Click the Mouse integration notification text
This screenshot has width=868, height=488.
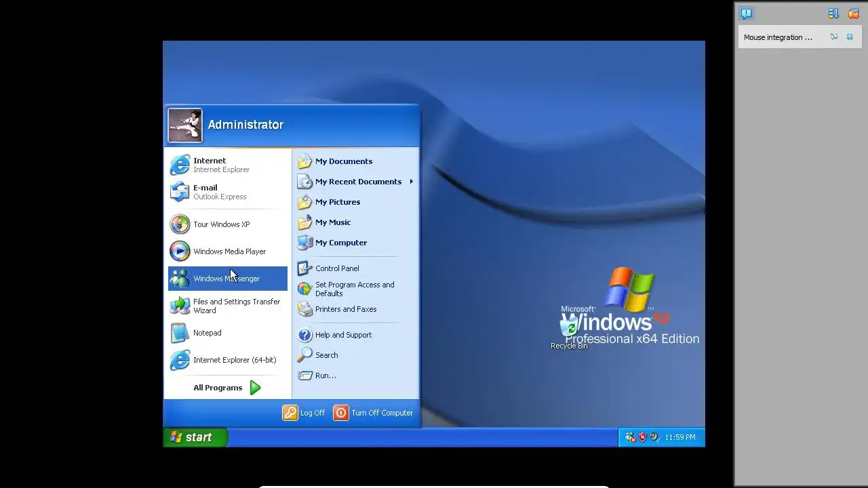778,37
